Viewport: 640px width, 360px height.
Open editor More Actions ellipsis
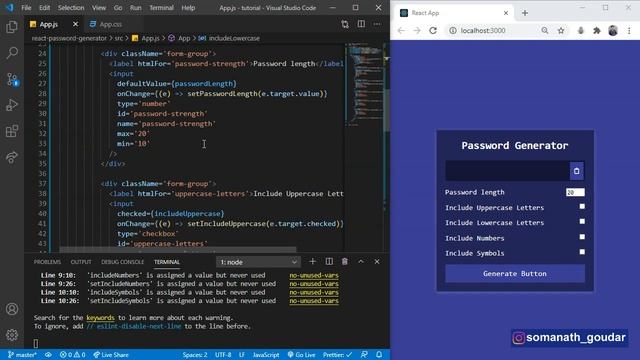[377, 24]
